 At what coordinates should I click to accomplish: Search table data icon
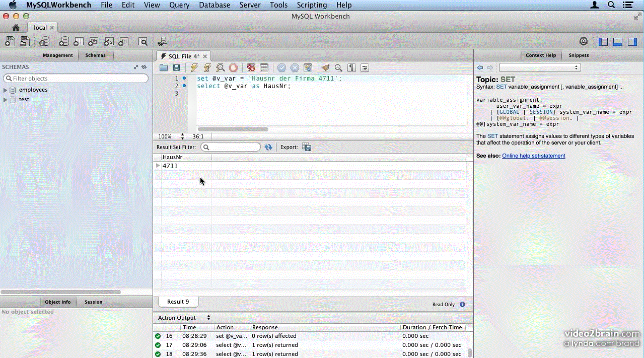click(x=143, y=42)
